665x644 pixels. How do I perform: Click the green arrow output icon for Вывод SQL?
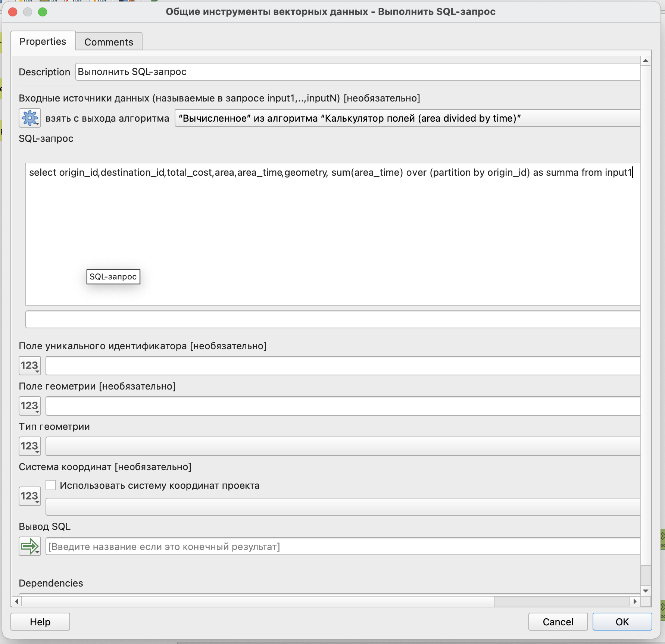tap(30, 546)
